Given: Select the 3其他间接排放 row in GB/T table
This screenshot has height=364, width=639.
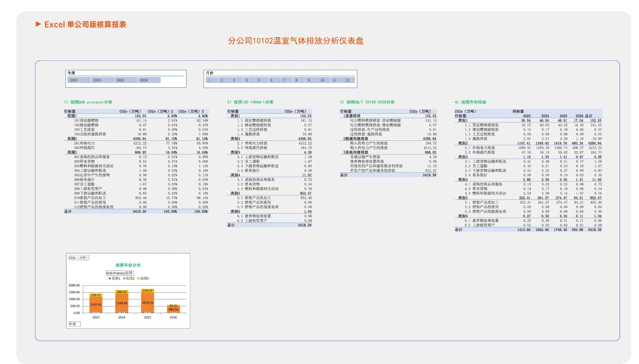Looking at the screenshot, I should pos(388,152).
